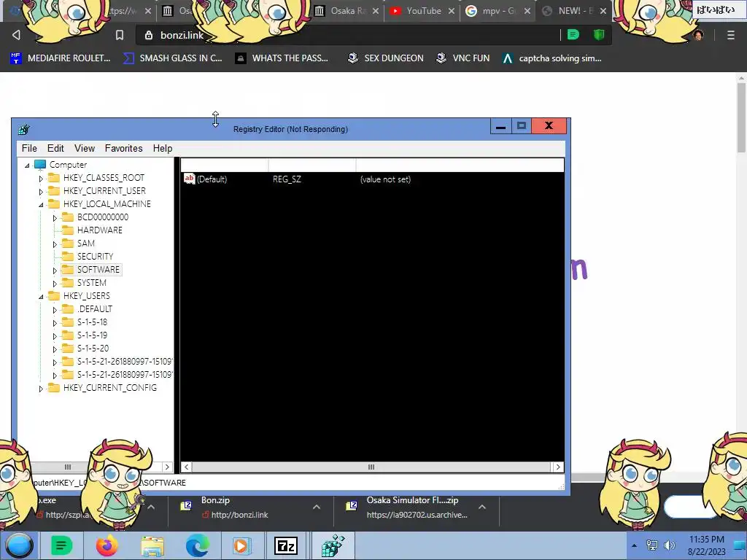Open the captcha solving sim bookmark
This screenshot has width=747, height=560.
(x=551, y=58)
